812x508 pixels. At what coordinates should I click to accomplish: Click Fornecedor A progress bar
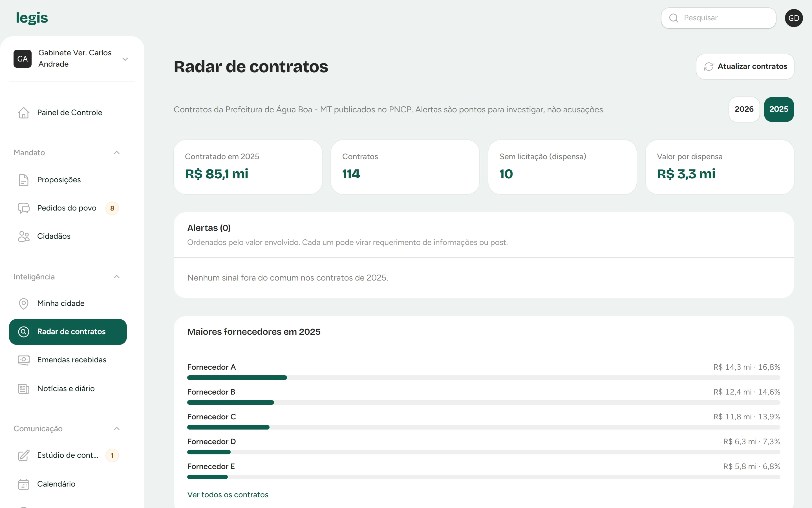pos(484,378)
